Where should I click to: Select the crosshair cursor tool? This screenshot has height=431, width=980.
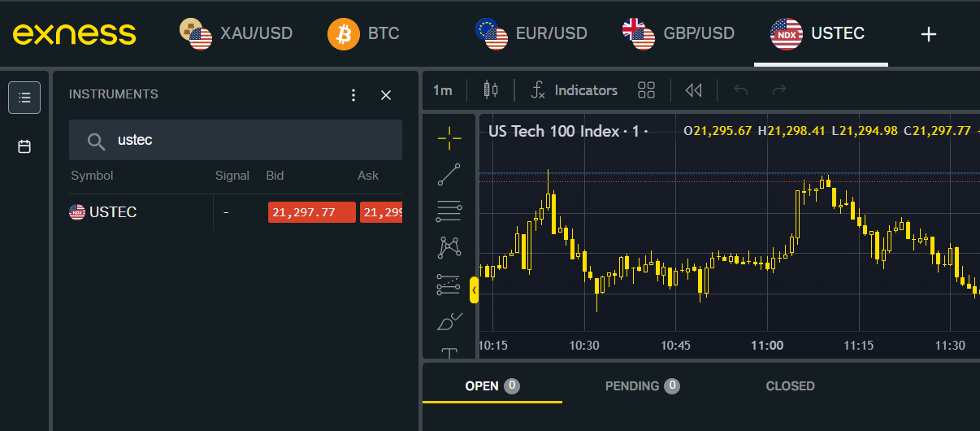449,138
